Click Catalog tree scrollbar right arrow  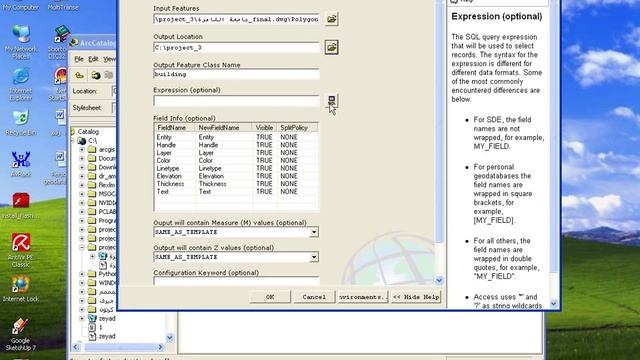tap(160, 347)
